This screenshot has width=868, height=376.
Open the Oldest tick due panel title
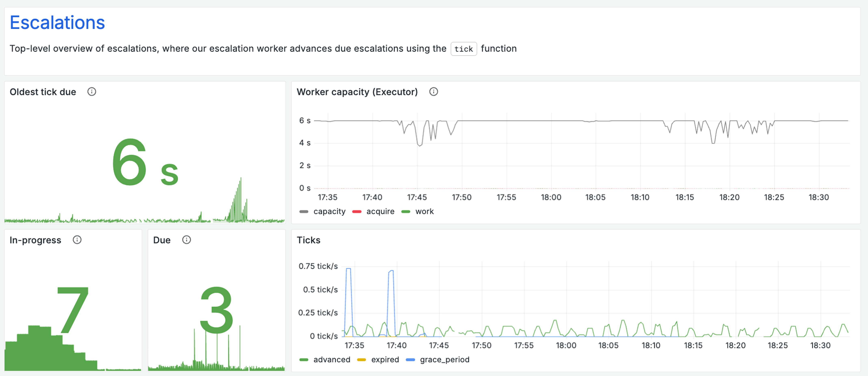43,92
